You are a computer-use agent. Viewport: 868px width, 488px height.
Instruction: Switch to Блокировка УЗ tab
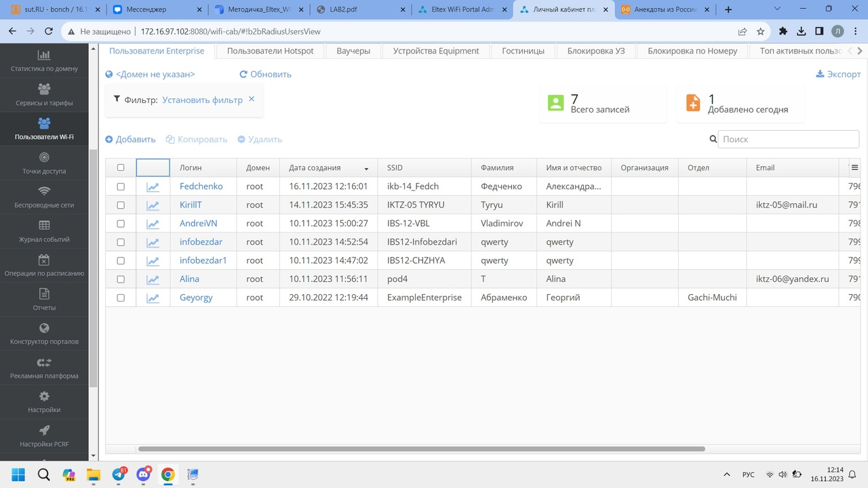[596, 51]
